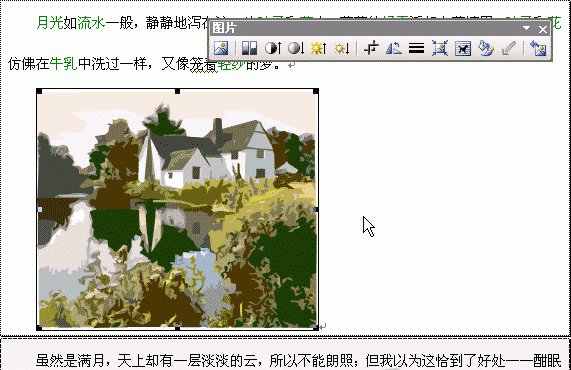571x370 pixels.
Task: Open the 图片 toolbar options dropdown arrow
Action: pyautogui.click(x=526, y=28)
